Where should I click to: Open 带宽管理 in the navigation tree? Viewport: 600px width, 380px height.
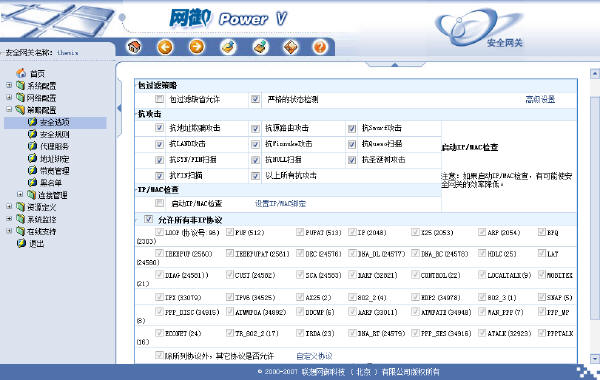(x=55, y=171)
